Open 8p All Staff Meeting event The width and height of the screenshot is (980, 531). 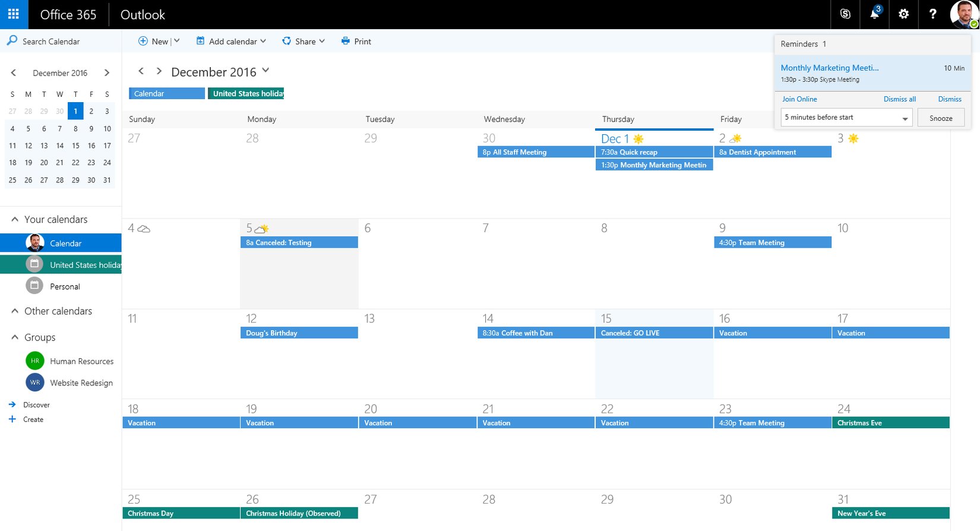point(536,152)
